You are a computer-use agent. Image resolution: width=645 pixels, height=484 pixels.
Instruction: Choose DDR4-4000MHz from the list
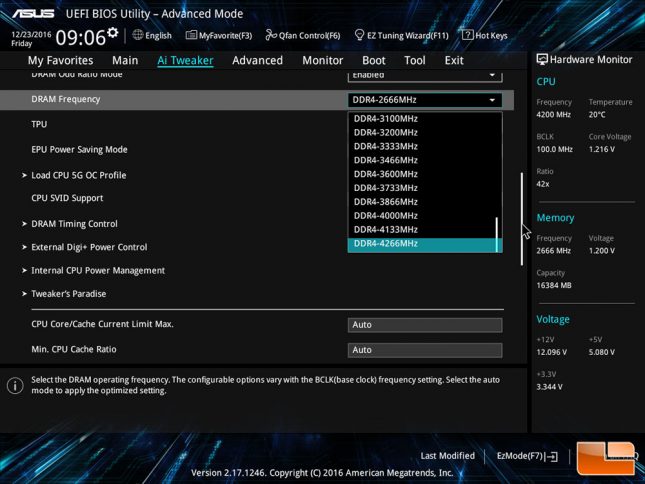pyautogui.click(x=425, y=216)
